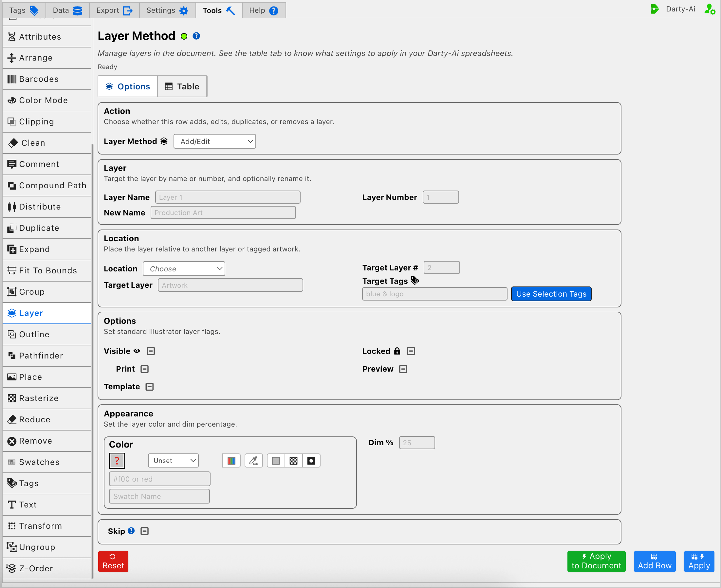The width and height of the screenshot is (721, 588).
Task: Click the Layer Method help question icon
Action: point(196,36)
